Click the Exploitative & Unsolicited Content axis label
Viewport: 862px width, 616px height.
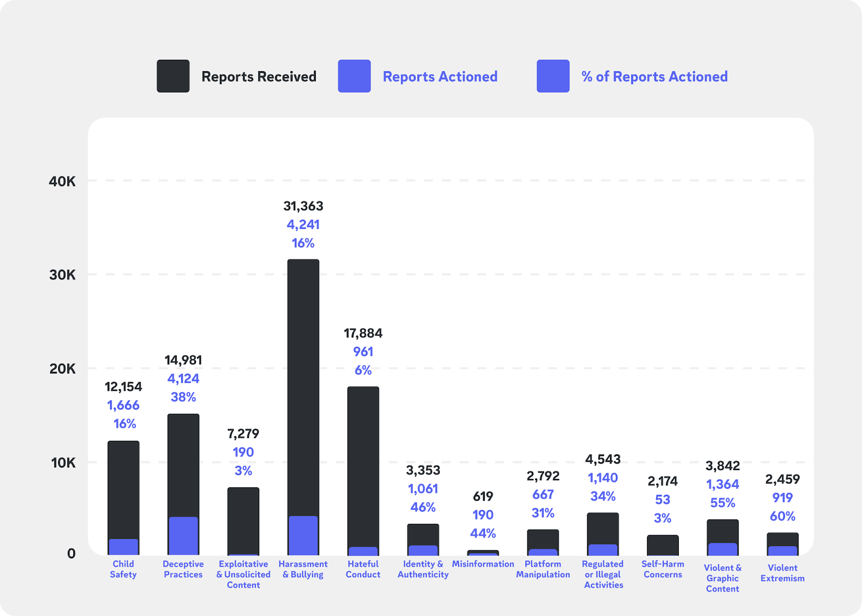click(x=243, y=575)
